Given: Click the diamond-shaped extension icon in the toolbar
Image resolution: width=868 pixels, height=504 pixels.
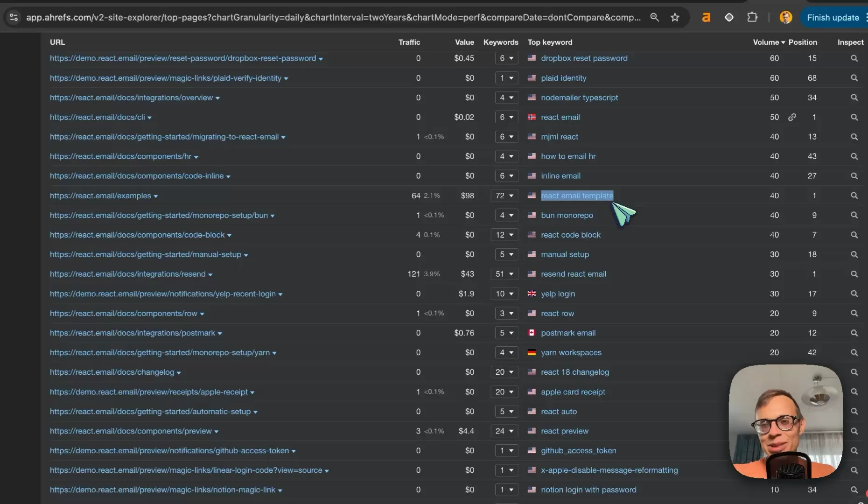Looking at the screenshot, I should pos(729,17).
